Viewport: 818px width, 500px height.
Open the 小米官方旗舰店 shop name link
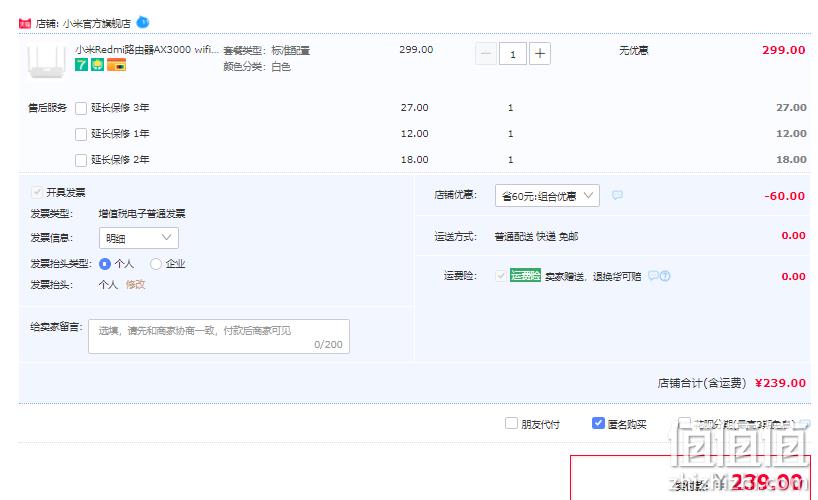coord(97,23)
